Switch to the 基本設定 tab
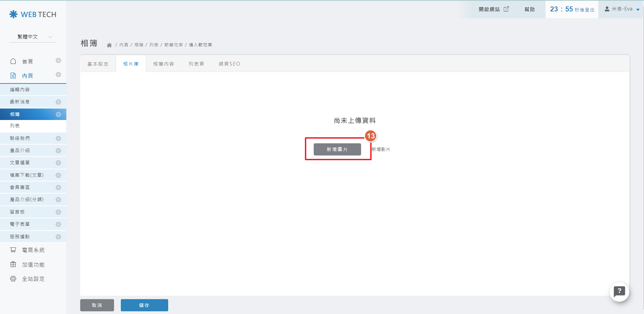Image resolution: width=644 pixels, height=314 pixels. click(98, 64)
